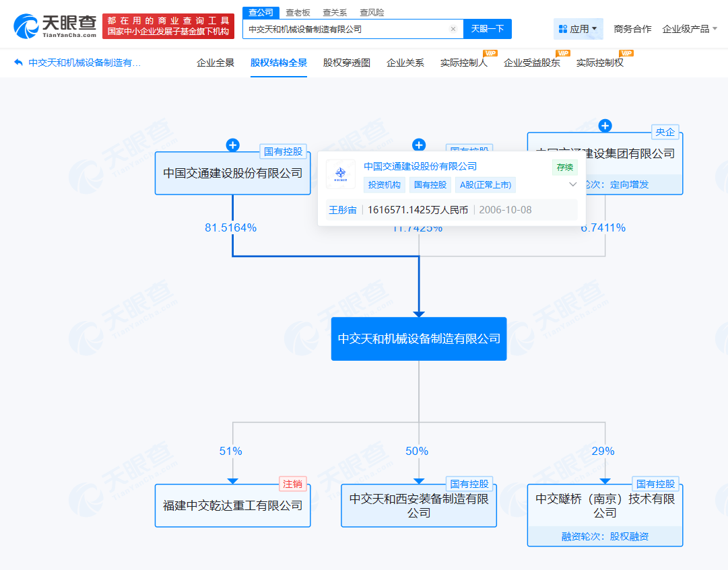Select the central 中交天和机械设备制造有限公司 node

[419, 339]
